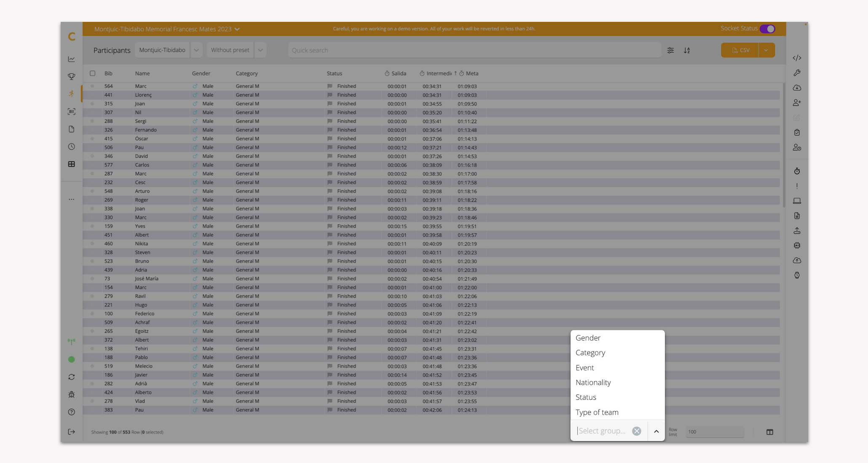This screenshot has width=868, height=463.
Task: Open the trophy rankings icon
Action: tap(72, 77)
